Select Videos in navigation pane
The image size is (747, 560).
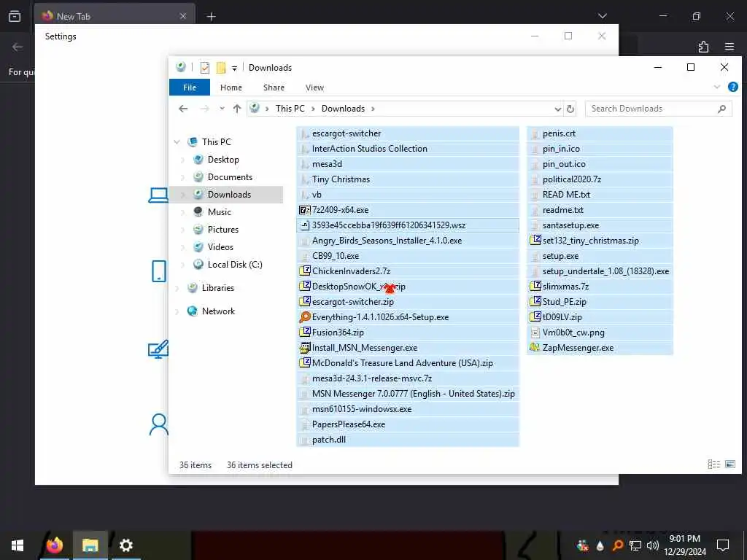pyautogui.click(x=220, y=247)
